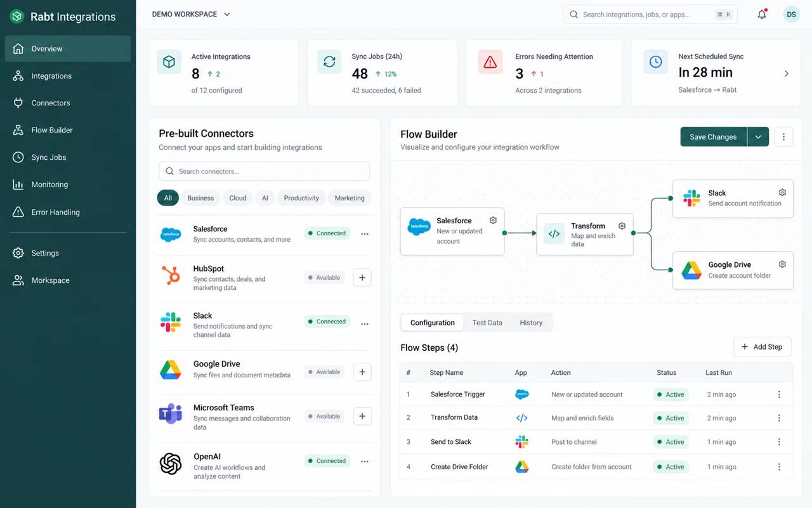
Task: Open the DS user avatar menu
Action: (791, 15)
